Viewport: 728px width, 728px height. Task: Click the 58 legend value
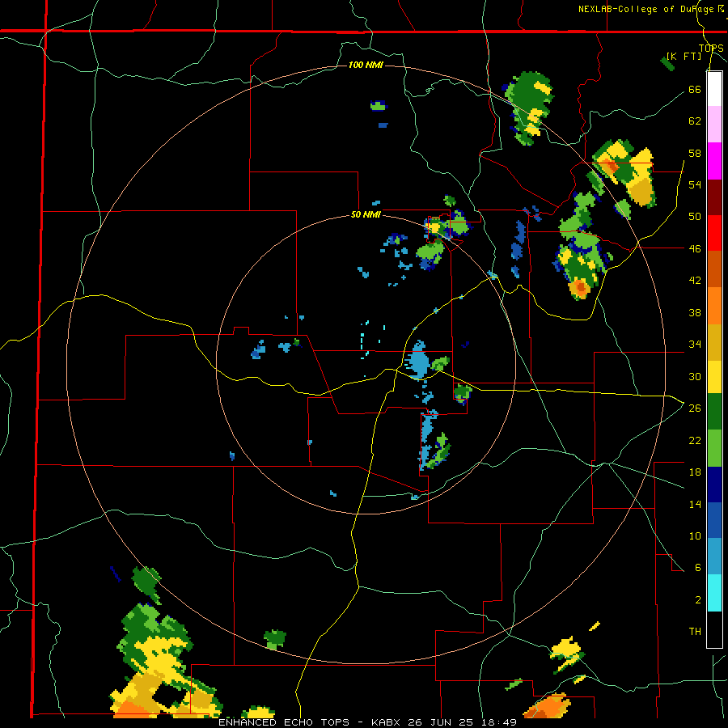[x=695, y=153]
